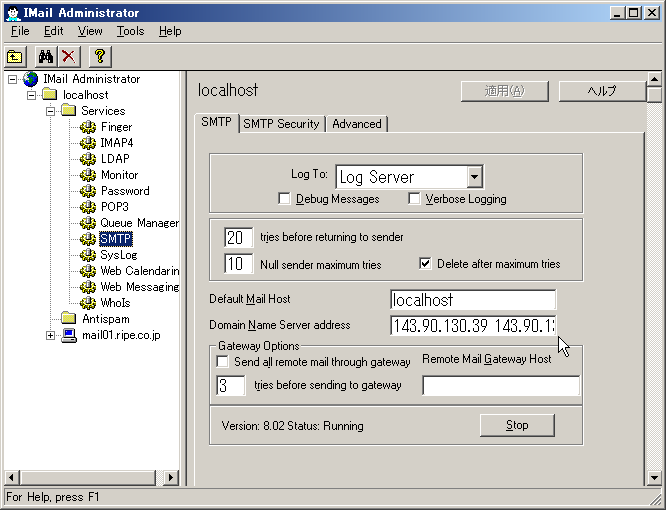This screenshot has height=510, width=666.
Task: Click the Antispam folder icon
Action: [x=68, y=318]
